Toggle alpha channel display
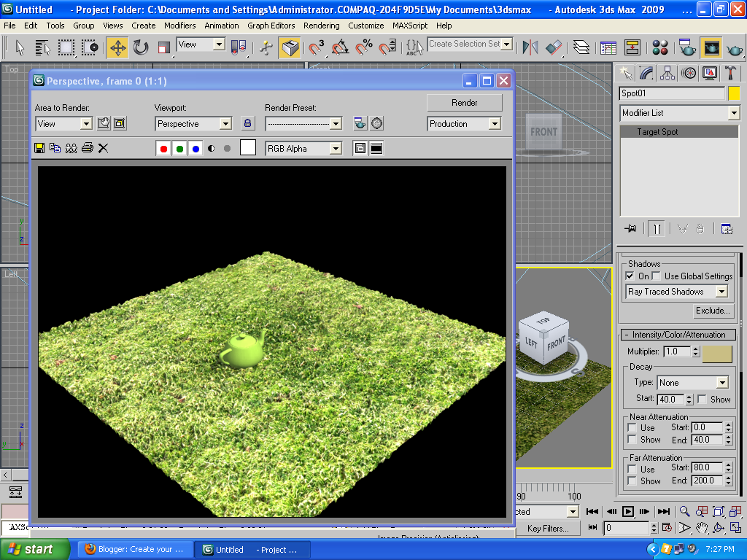Image resolution: width=747 pixels, height=560 pixels. (212, 149)
